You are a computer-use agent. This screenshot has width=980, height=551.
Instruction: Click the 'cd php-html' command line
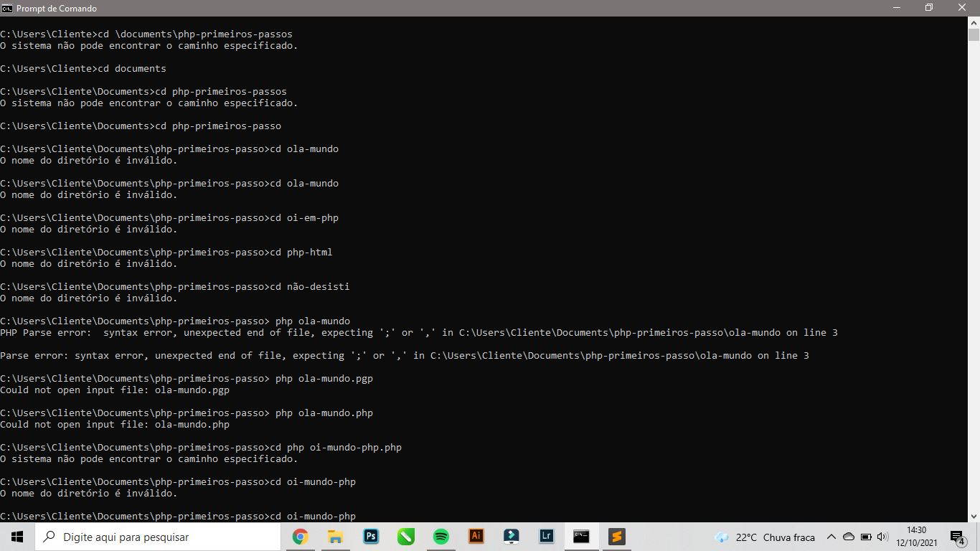coord(166,253)
